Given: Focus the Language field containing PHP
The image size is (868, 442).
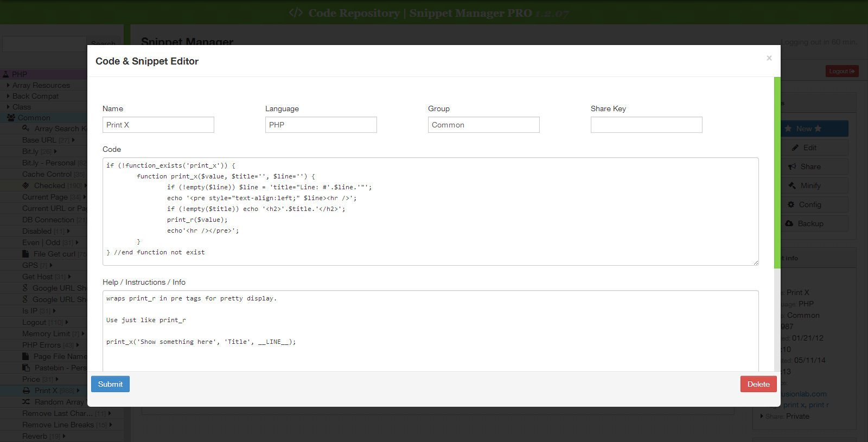Looking at the screenshot, I should tap(321, 125).
